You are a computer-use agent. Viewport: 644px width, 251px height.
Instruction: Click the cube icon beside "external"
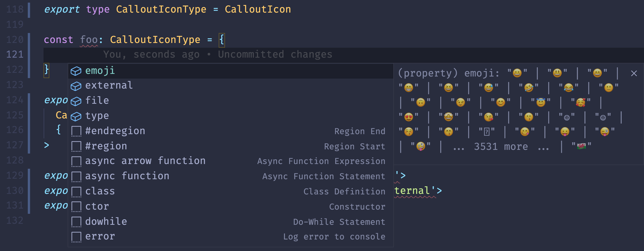click(76, 85)
